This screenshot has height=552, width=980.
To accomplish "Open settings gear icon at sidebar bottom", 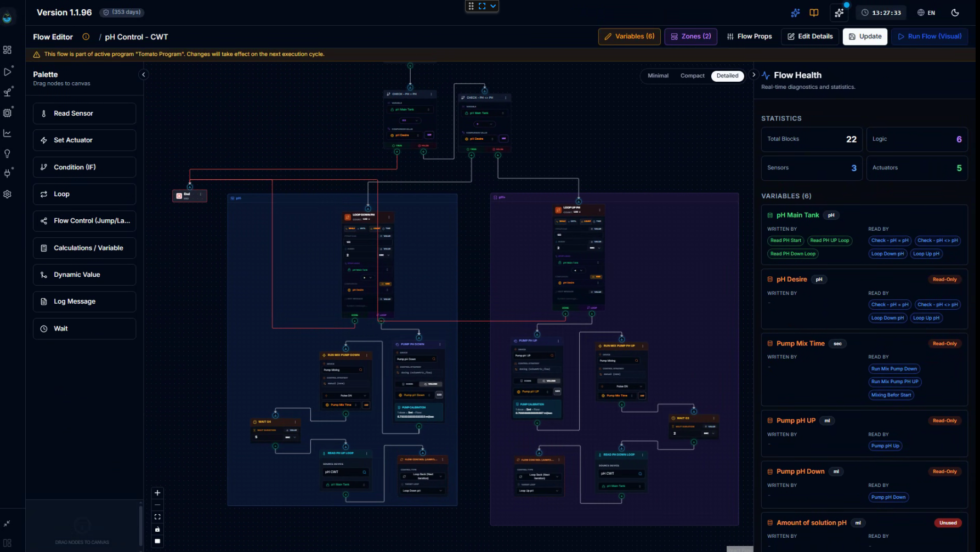I will coord(7,194).
